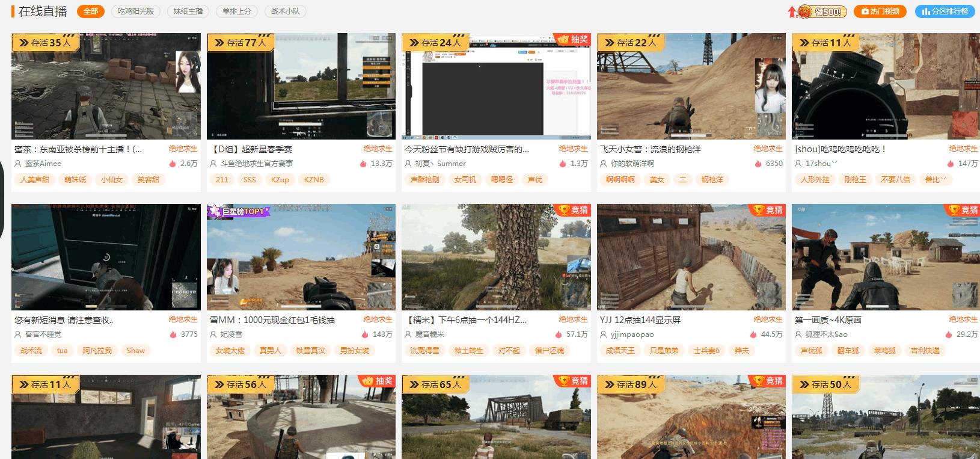The image size is (980, 459).
Task: Click the 存活77人 survivor badge
Action: [x=241, y=43]
